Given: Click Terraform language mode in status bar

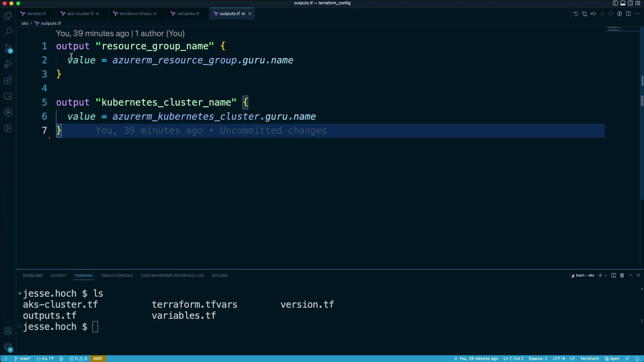Looking at the screenshot, I should (x=589, y=359).
